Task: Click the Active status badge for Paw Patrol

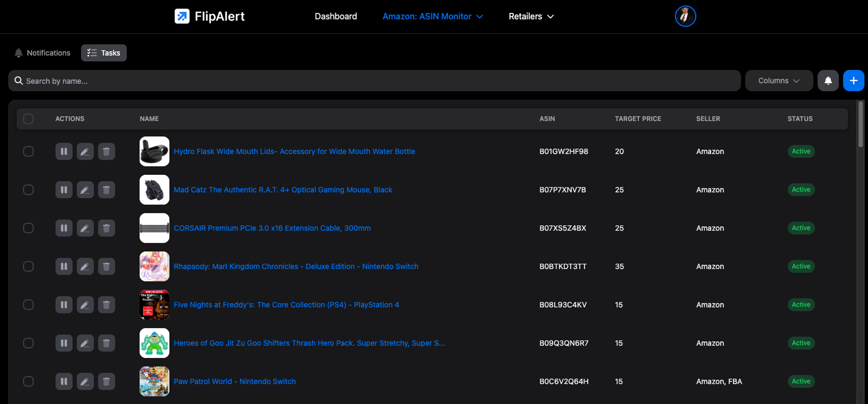Action: (801, 381)
